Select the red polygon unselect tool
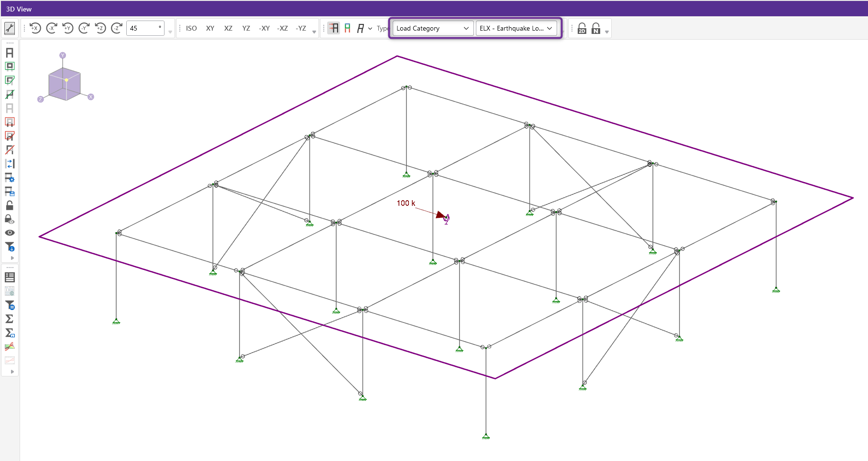The height and width of the screenshot is (461, 868). point(10,136)
